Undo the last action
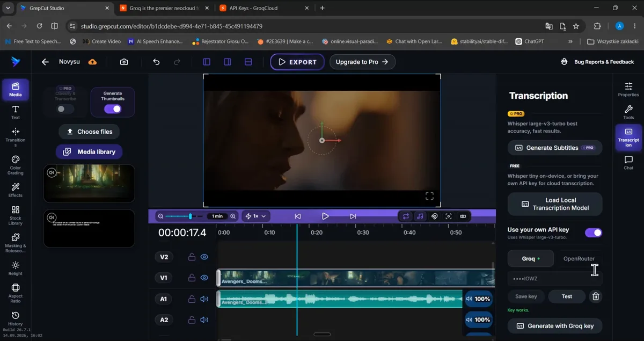Viewport: 644px width, 341px height. [156, 62]
